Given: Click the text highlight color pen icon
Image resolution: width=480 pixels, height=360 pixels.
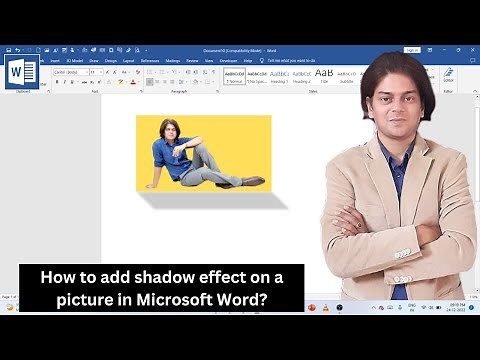Looking at the screenshot, I should (120, 82).
